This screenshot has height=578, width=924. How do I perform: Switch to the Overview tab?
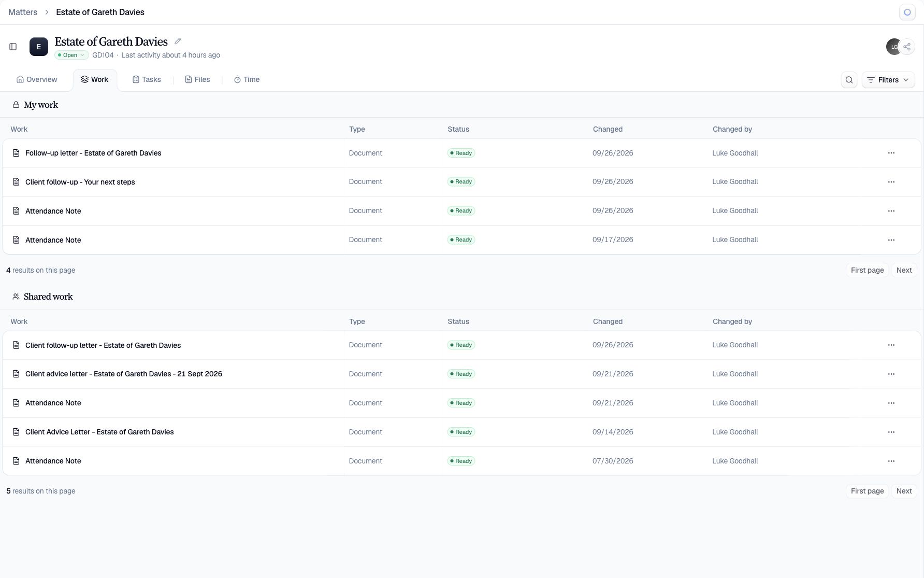point(37,79)
